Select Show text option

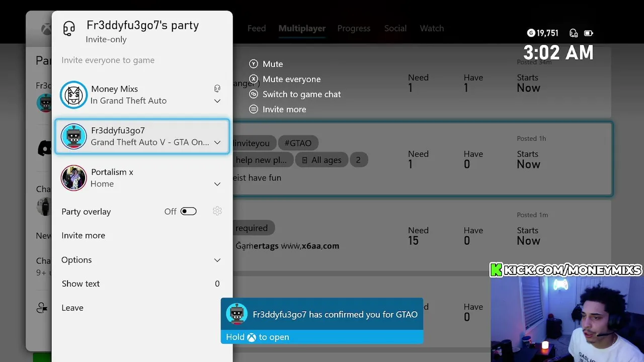[x=81, y=284]
